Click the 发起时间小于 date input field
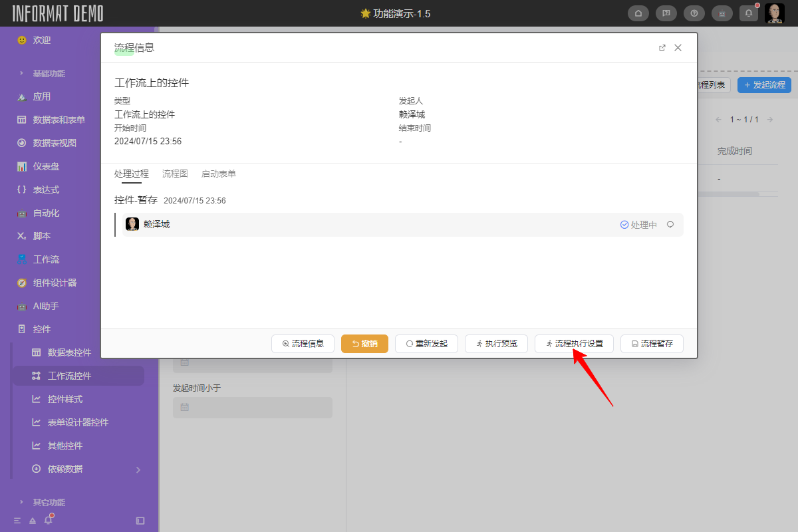 (253, 408)
